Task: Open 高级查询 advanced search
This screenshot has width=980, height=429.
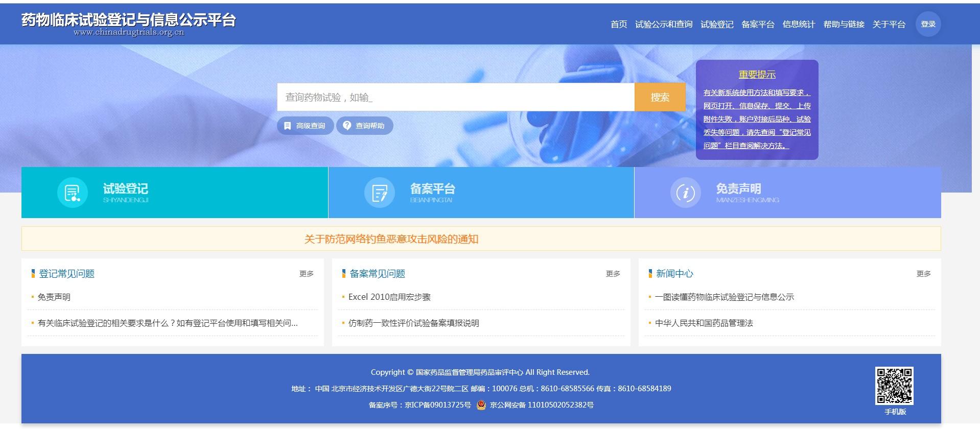Action: tap(306, 126)
